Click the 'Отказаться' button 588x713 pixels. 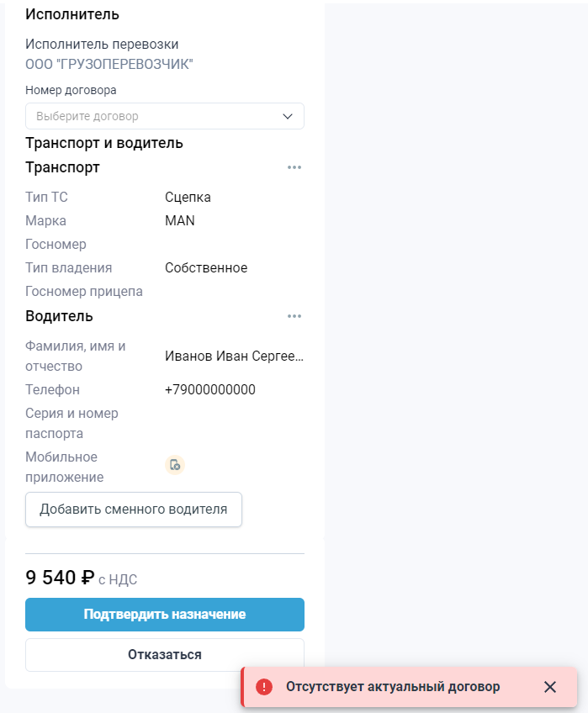165,654
